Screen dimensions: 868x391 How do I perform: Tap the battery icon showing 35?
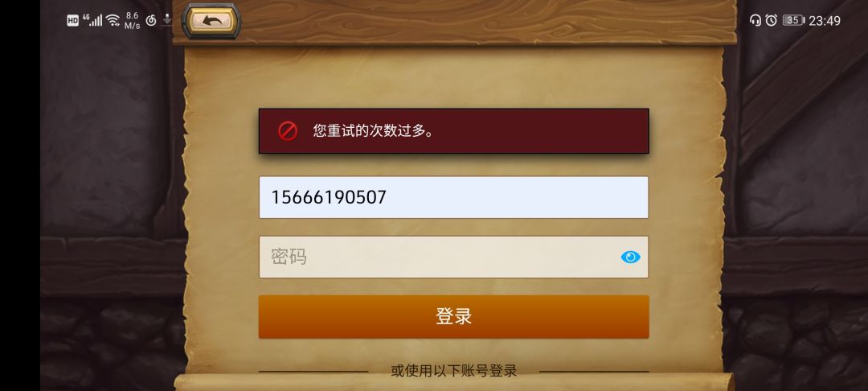pyautogui.click(x=793, y=20)
